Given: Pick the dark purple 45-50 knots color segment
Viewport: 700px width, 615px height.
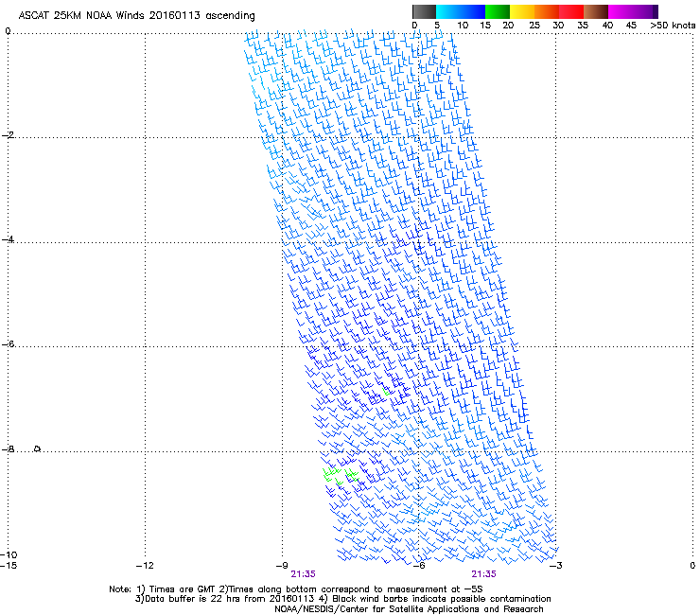Looking at the screenshot, I should coord(645,11).
